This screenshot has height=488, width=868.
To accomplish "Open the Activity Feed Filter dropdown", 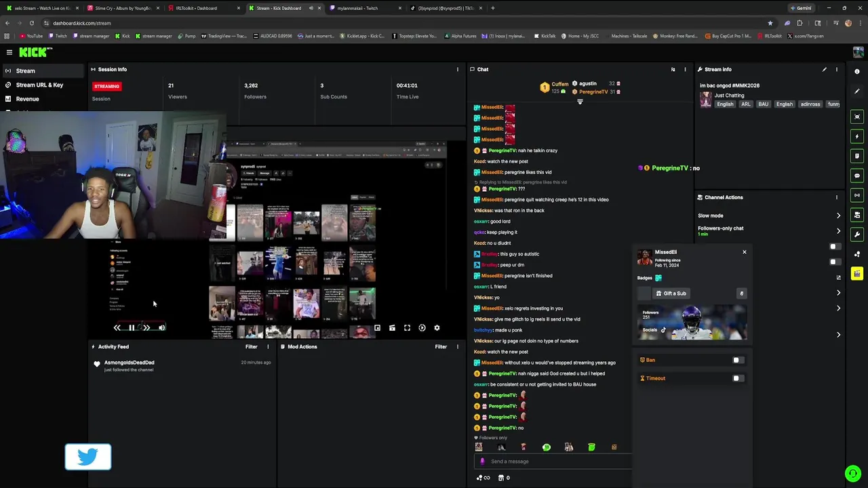I will coord(252,346).
